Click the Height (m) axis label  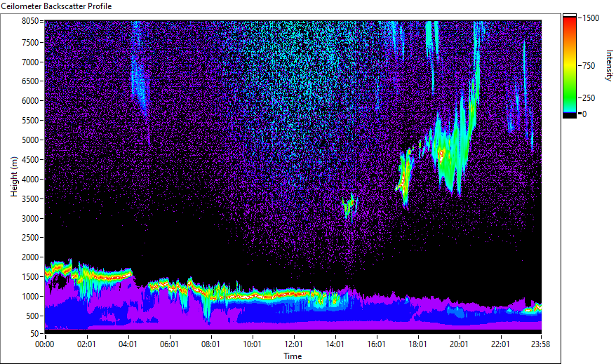click(14, 177)
